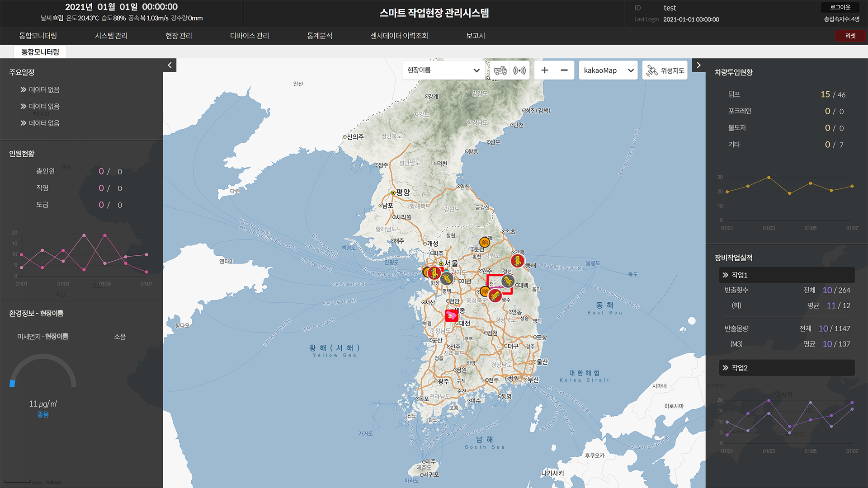Open 통합모니터링 menu
The width and height of the screenshot is (868, 488).
(38, 36)
